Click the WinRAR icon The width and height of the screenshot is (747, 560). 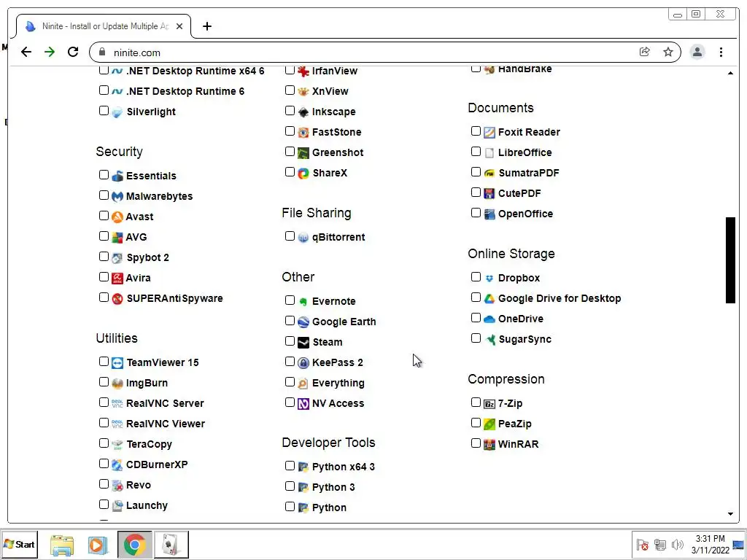(x=489, y=444)
